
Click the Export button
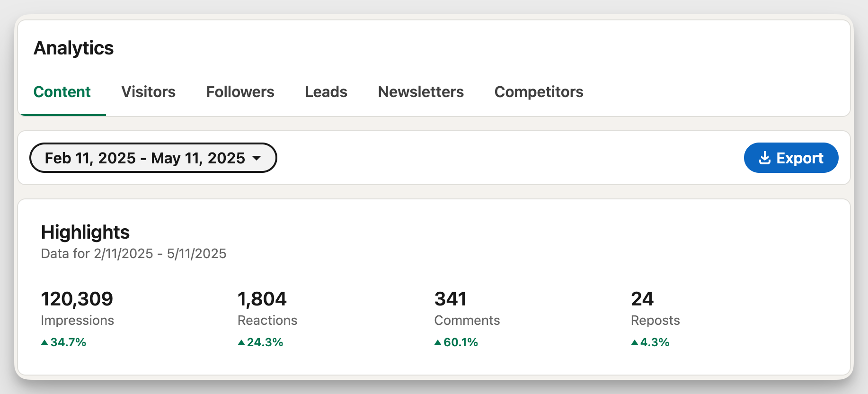(x=791, y=158)
